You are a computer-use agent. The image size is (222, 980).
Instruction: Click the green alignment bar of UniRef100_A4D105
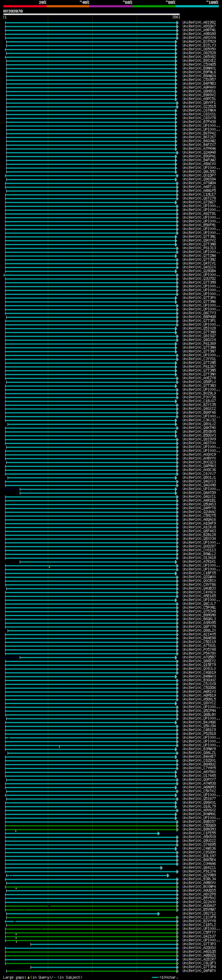pos(92,952)
